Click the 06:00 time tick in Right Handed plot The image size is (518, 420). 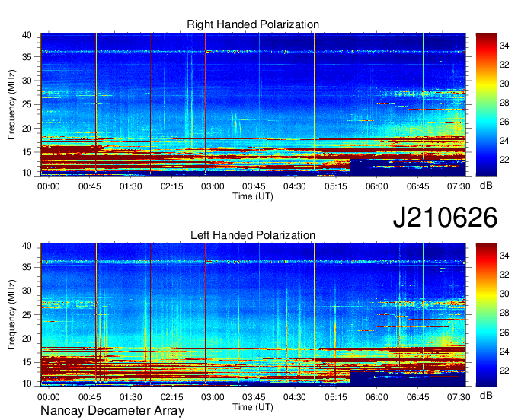(376, 186)
